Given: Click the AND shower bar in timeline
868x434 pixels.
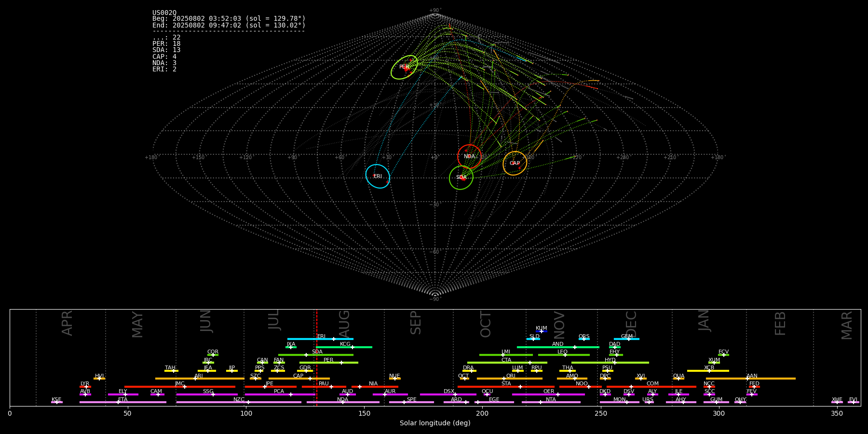Looking at the screenshot, I should point(558,347).
